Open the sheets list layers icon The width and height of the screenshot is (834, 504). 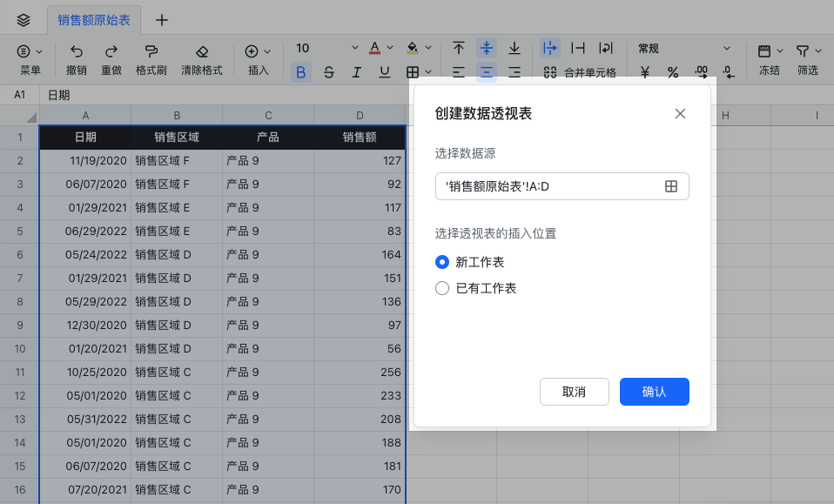coord(24,20)
